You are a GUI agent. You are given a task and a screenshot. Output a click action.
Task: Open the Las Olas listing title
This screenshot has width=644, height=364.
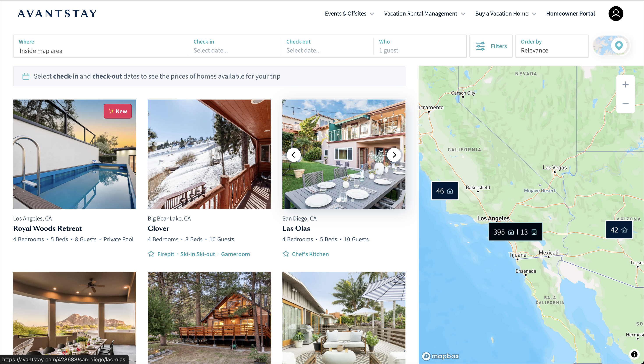tap(296, 228)
